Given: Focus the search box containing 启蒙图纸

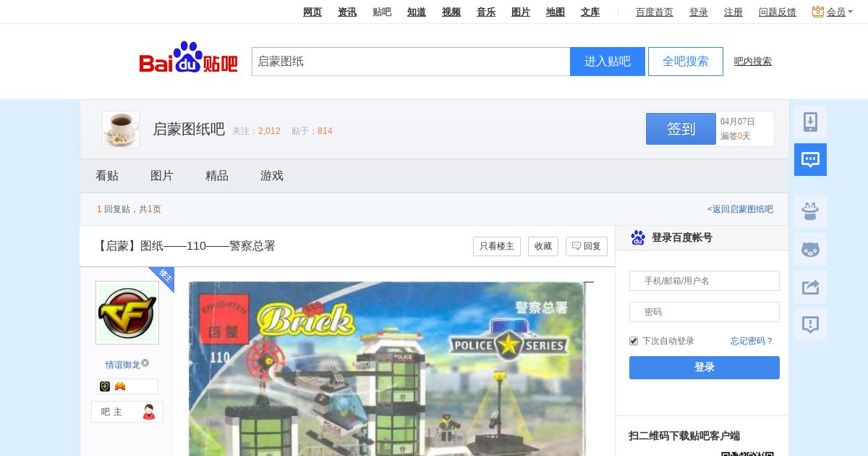Looking at the screenshot, I should 411,62.
